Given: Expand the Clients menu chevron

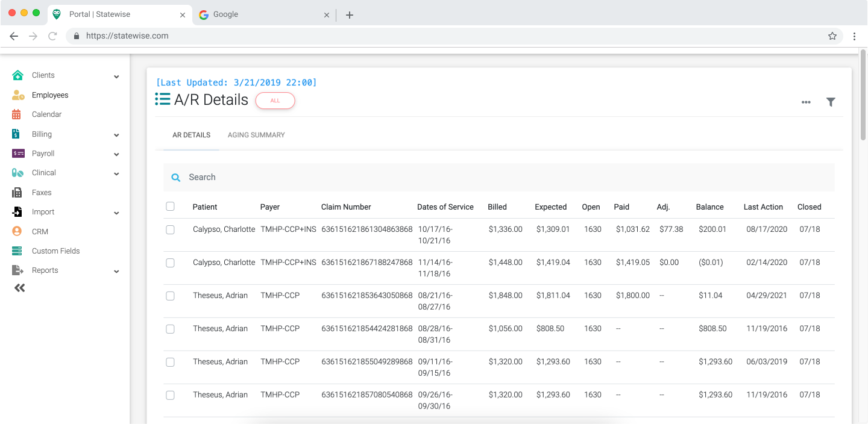Looking at the screenshot, I should click(116, 76).
